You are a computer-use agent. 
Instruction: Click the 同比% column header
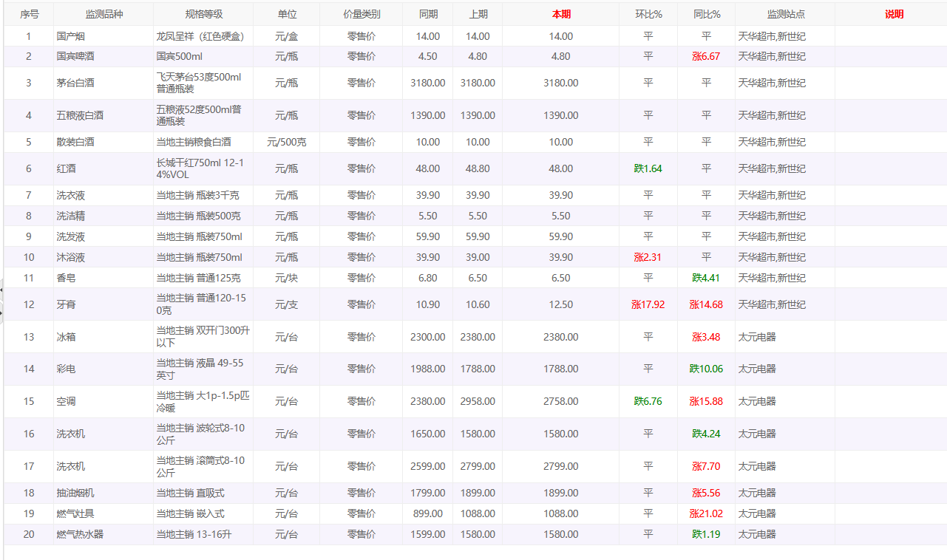click(x=707, y=15)
